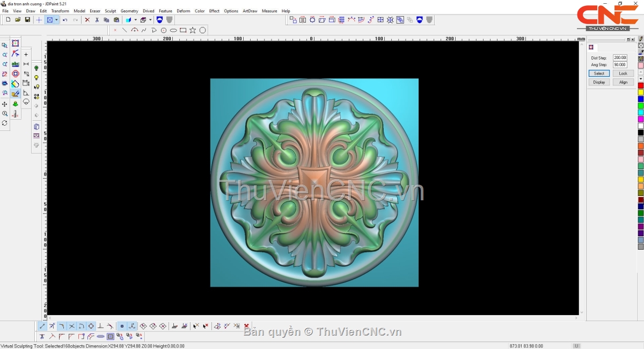This screenshot has height=349, width=644.
Task: Select the virtual sculpting tool icon
Action: 15,93
